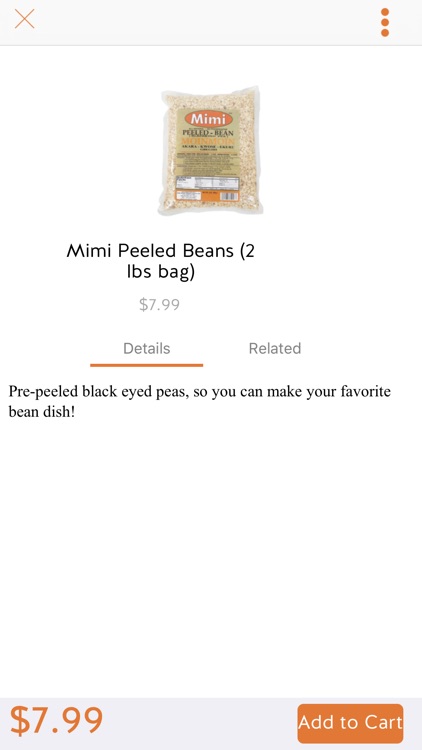
Task: Close the product page with the X icon
Action: pyautogui.click(x=24, y=19)
